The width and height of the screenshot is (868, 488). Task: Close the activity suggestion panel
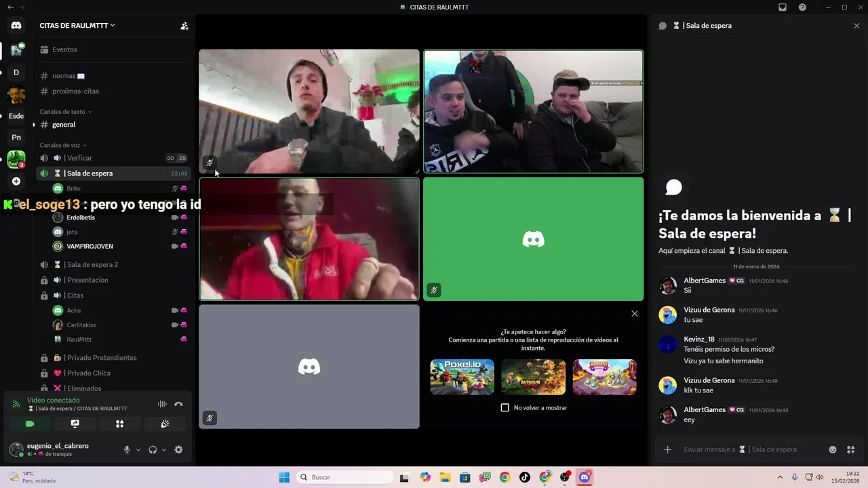tap(635, 314)
